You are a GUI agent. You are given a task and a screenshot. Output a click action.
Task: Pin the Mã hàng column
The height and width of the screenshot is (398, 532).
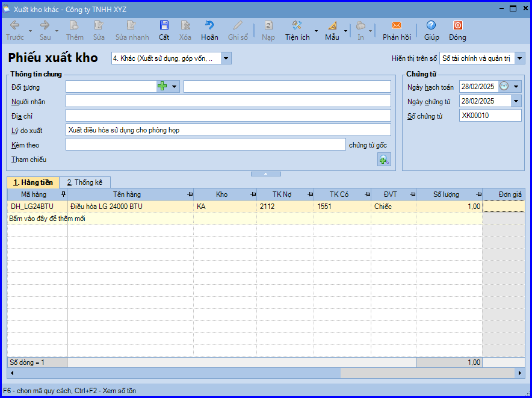[x=63, y=194]
